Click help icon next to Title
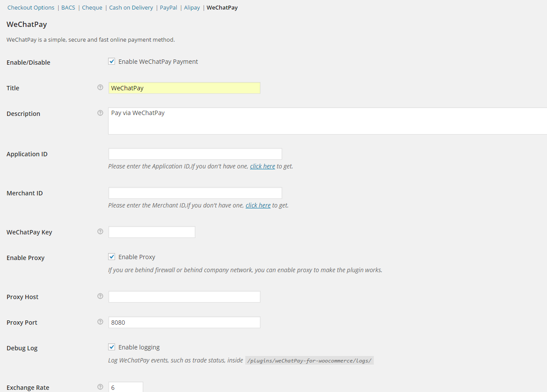 [100, 87]
